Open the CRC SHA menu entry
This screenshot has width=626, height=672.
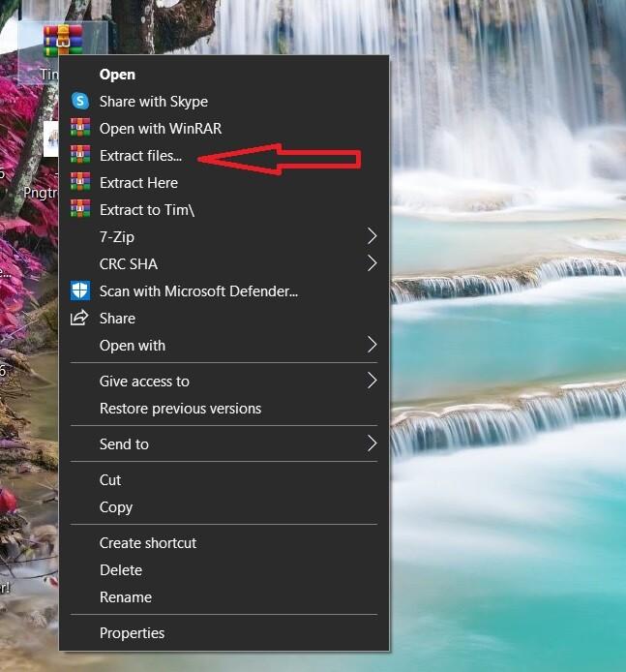click(x=224, y=264)
